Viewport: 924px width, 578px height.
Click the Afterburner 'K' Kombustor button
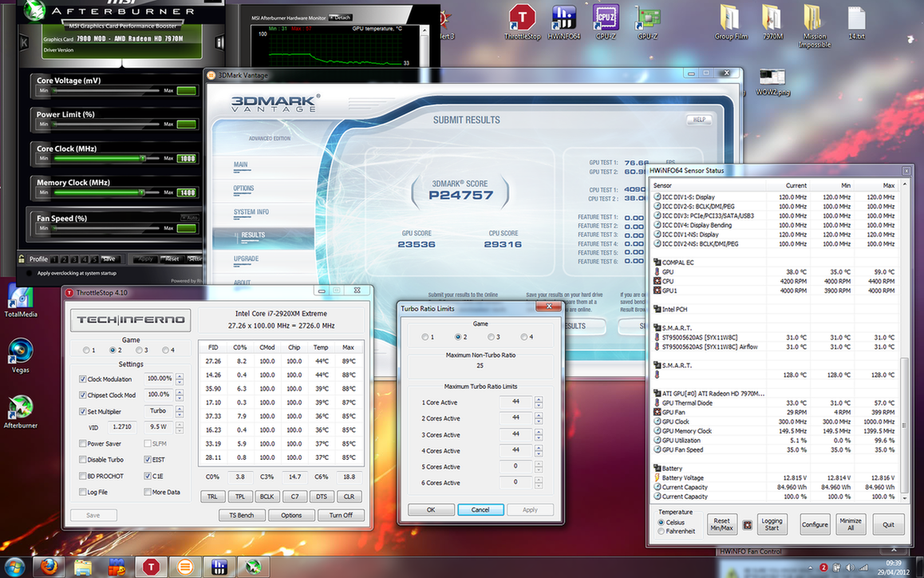(24, 42)
